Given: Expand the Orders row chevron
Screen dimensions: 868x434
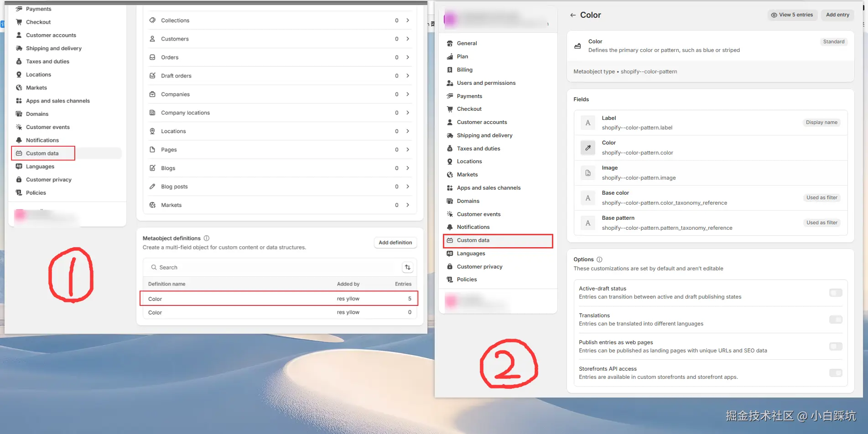Looking at the screenshot, I should [x=408, y=57].
